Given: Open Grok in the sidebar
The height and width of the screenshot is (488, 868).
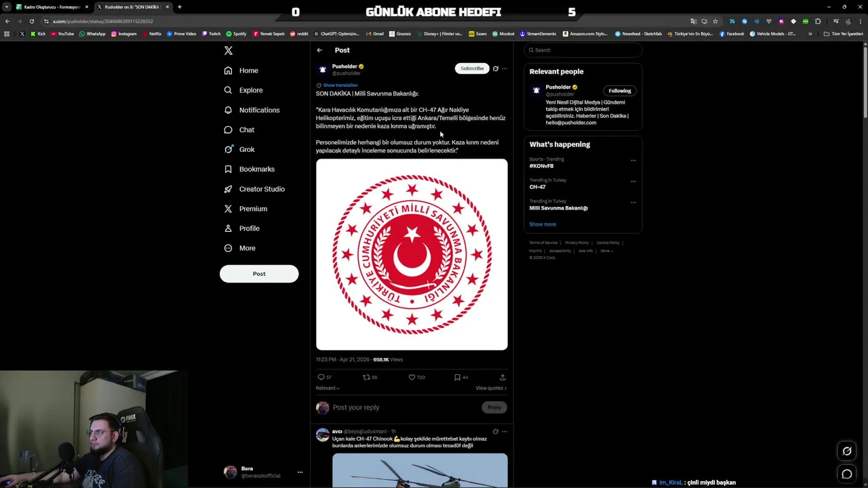Looking at the screenshot, I should coord(239,149).
